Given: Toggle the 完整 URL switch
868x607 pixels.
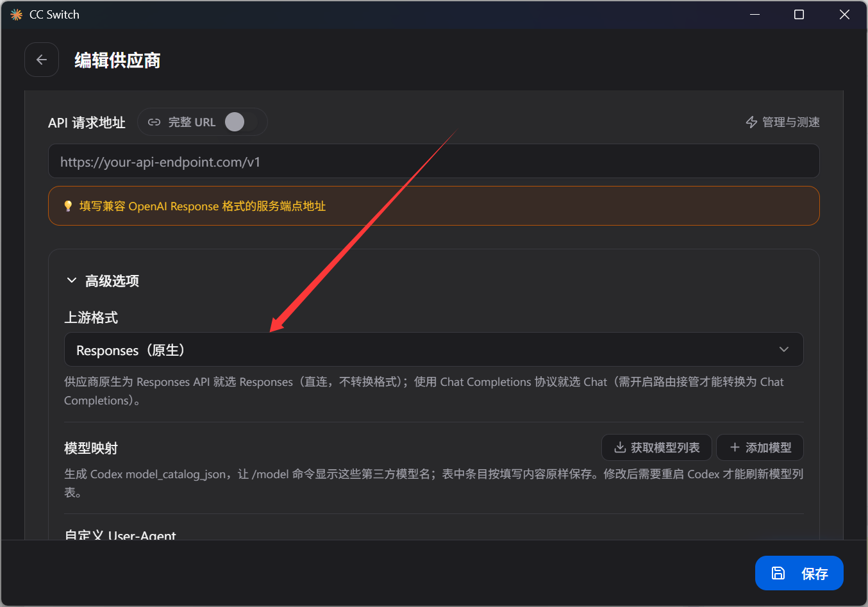Looking at the screenshot, I should [x=242, y=122].
